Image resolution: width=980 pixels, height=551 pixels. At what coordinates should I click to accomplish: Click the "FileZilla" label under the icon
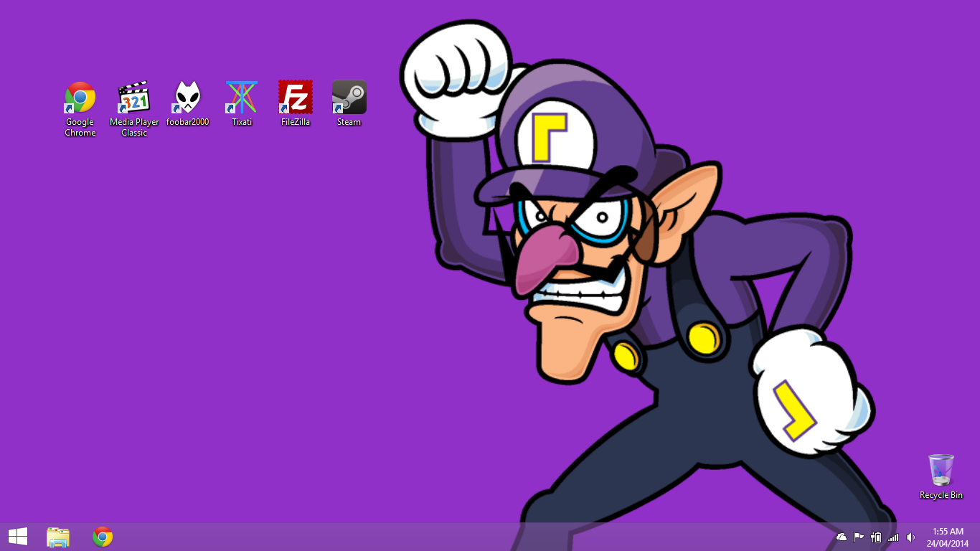296,122
